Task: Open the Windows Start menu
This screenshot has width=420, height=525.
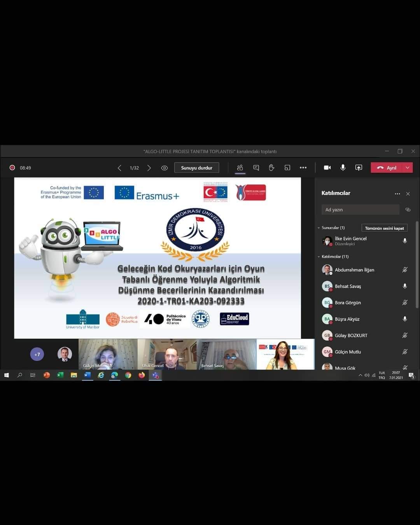Action: click(6, 375)
